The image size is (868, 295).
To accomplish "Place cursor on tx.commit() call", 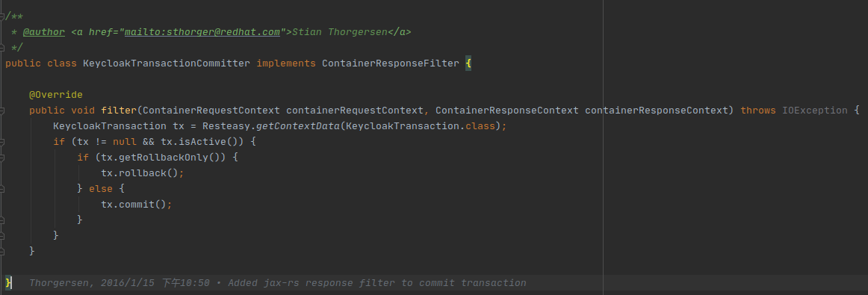I will (x=136, y=204).
